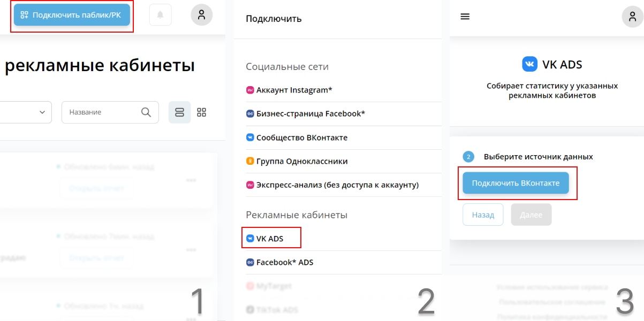The height and width of the screenshot is (321, 644).
Task: Select Facebook* ADS option
Action: [284, 262]
